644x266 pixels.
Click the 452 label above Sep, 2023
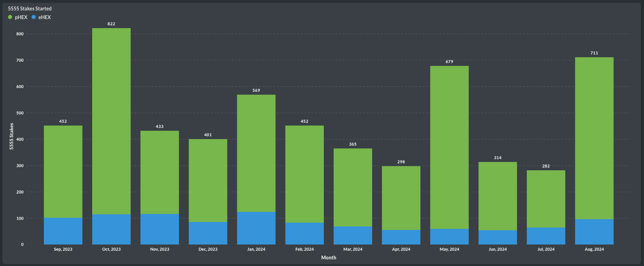point(63,121)
